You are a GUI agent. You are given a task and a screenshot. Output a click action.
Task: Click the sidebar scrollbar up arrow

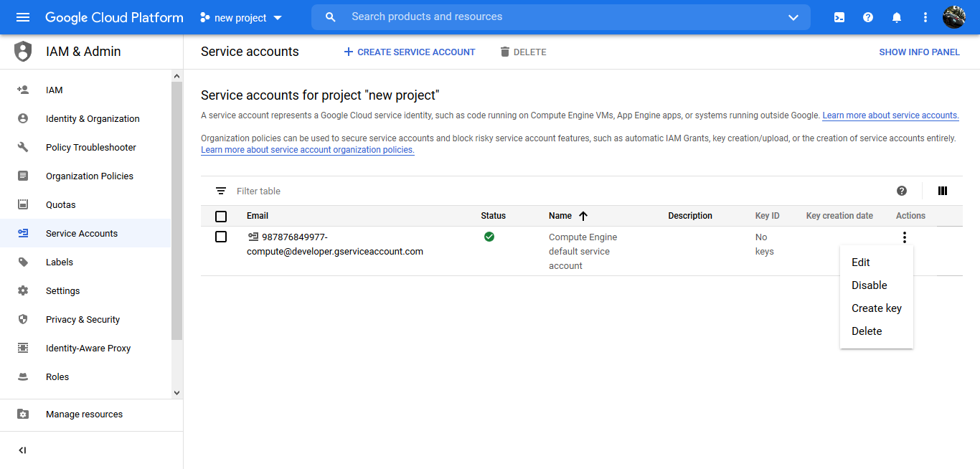click(x=177, y=76)
